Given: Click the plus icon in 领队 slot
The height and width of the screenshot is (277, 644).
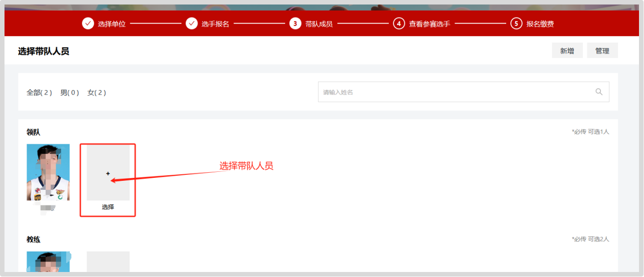Looking at the screenshot, I should (x=108, y=173).
